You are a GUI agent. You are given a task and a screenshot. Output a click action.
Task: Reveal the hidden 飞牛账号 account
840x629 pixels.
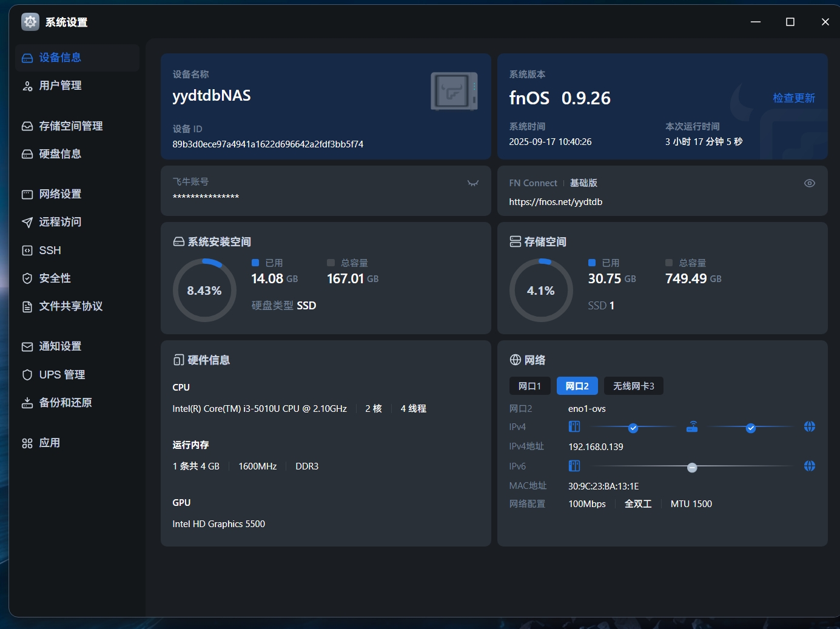pyautogui.click(x=473, y=183)
